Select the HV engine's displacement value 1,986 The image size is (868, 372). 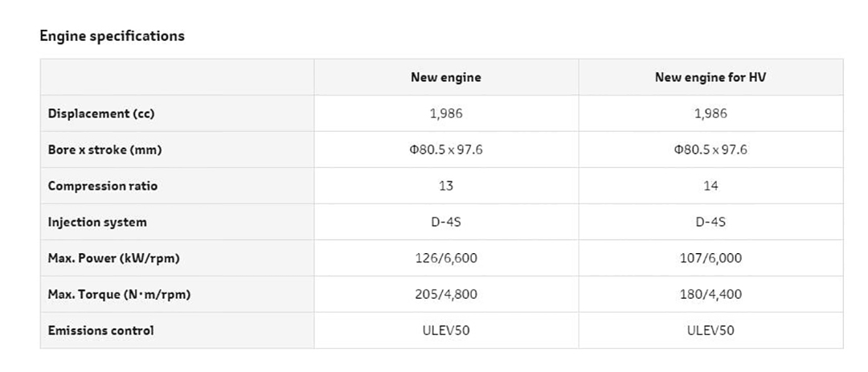click(710, 114)
